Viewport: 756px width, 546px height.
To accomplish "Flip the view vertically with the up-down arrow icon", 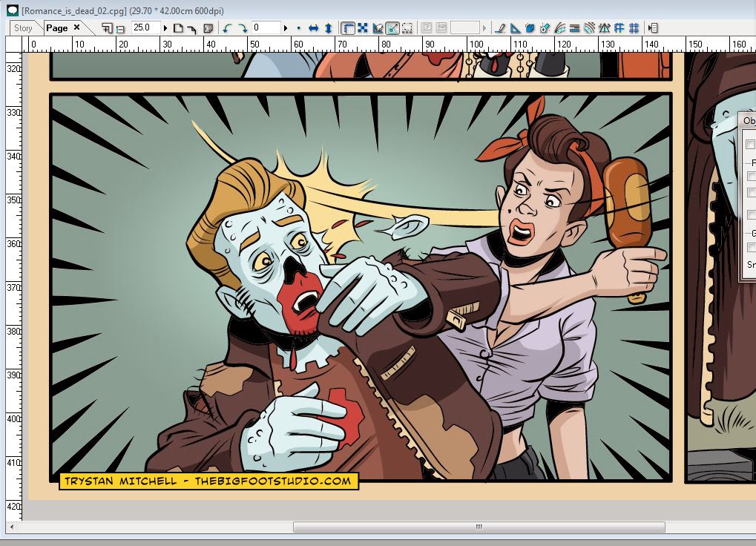I will tap(329, 28).
